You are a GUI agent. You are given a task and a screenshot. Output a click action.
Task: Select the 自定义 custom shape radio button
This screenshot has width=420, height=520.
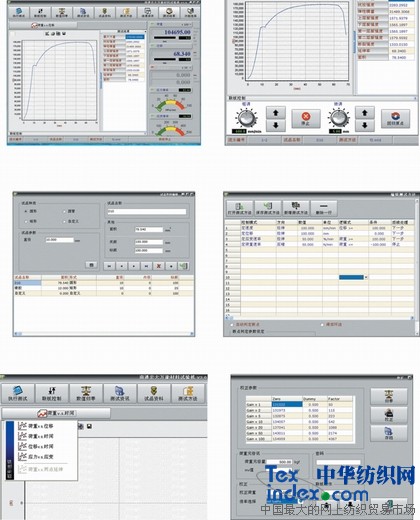tap(64, 221)
